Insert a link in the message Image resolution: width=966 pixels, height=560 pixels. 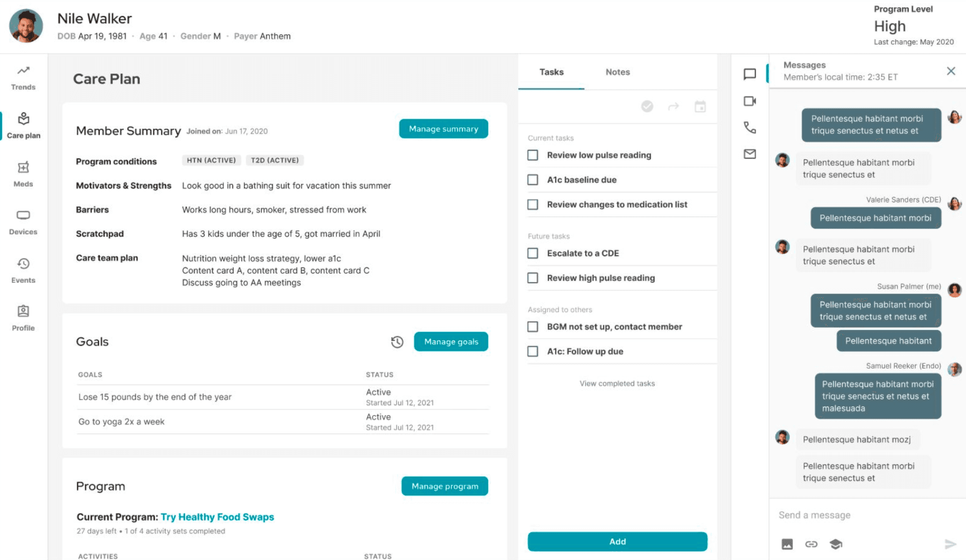click(x=811, y=544)
